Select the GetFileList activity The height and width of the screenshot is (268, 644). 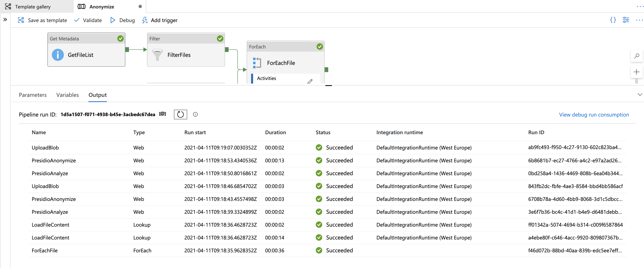(86, 50)
